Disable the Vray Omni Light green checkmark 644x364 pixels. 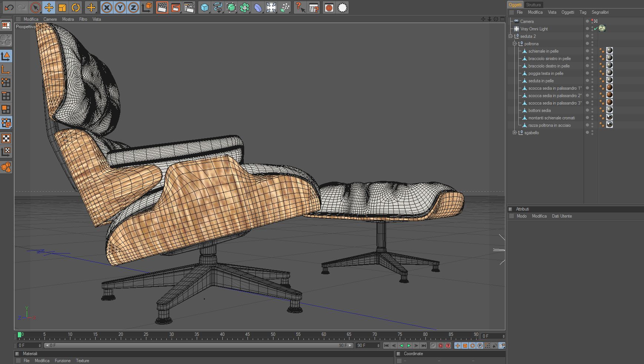(596, 29)
